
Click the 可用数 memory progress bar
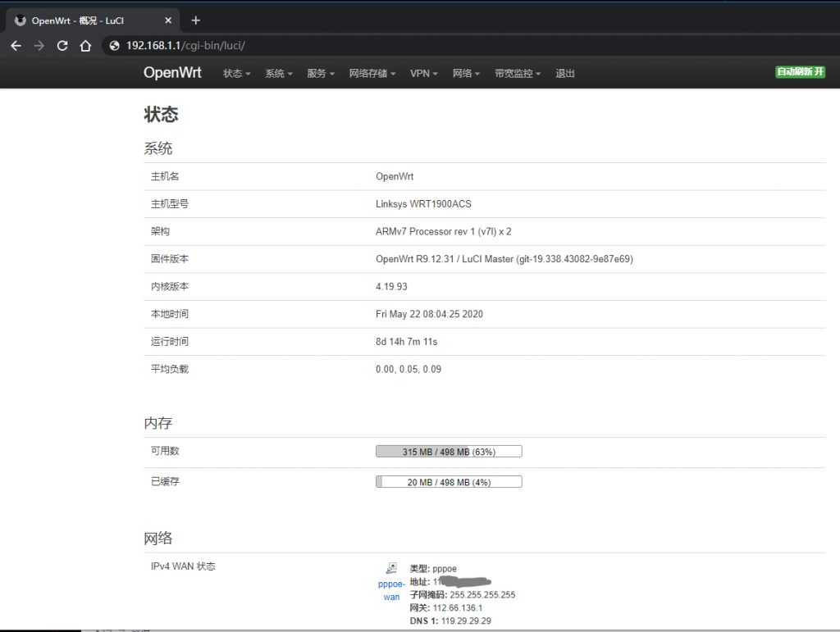pos(449,452)
